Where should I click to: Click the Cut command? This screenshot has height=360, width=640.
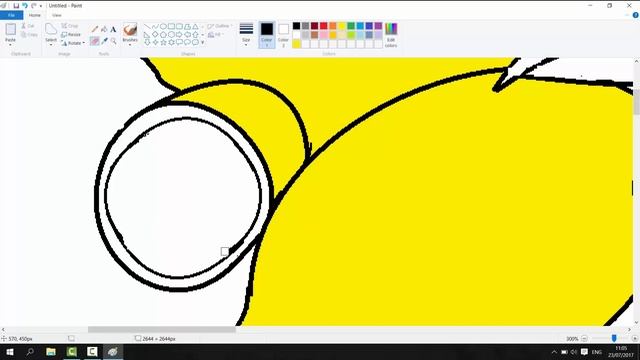click(x=28, y=26)
